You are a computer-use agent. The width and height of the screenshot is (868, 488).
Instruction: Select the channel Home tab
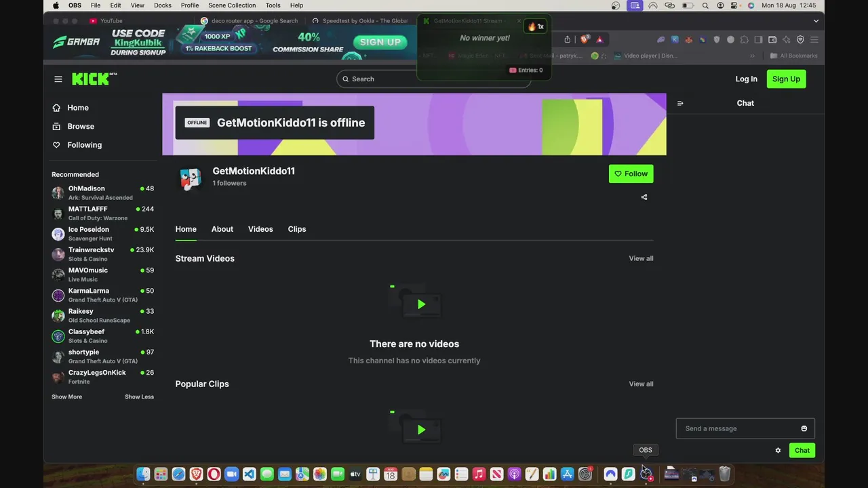click(x=186, y=229)
